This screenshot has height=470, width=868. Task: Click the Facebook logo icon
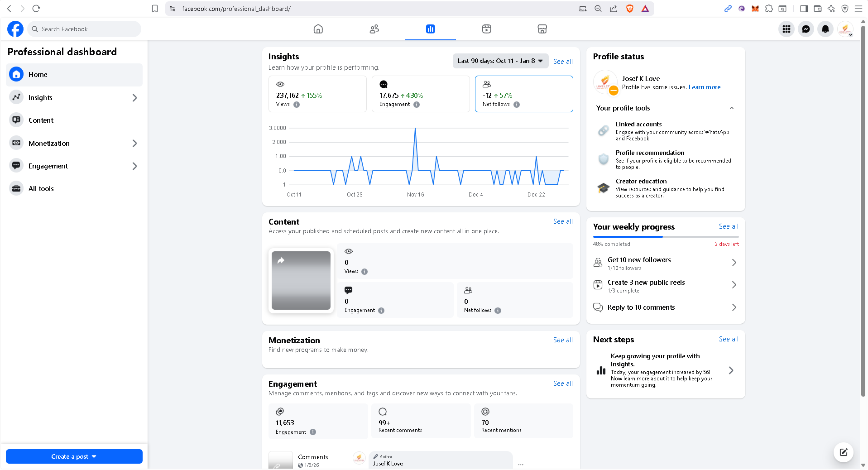click(15, 29)
